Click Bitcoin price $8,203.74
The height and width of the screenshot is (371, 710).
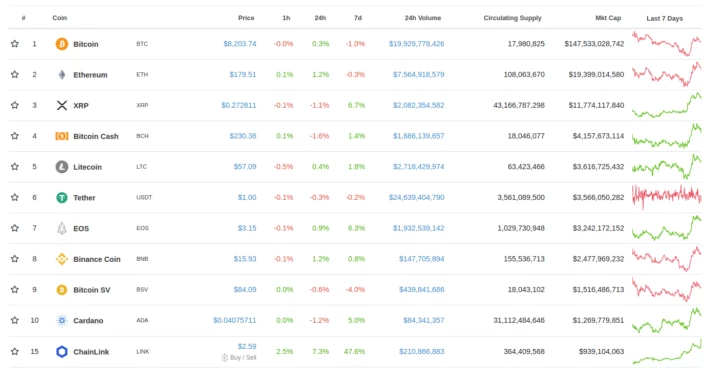(240, 44)
